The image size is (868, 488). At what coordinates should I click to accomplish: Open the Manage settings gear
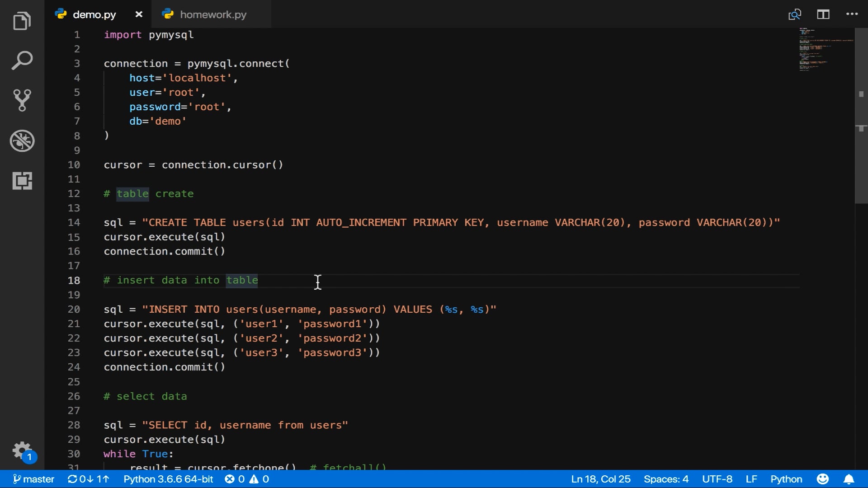[x=22, y=450]
